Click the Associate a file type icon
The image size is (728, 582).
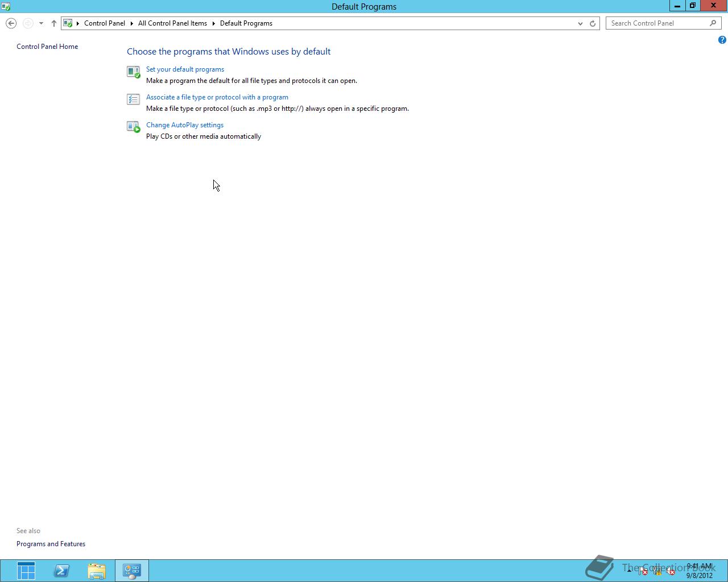pyautogui.click(x=133, y=99)
